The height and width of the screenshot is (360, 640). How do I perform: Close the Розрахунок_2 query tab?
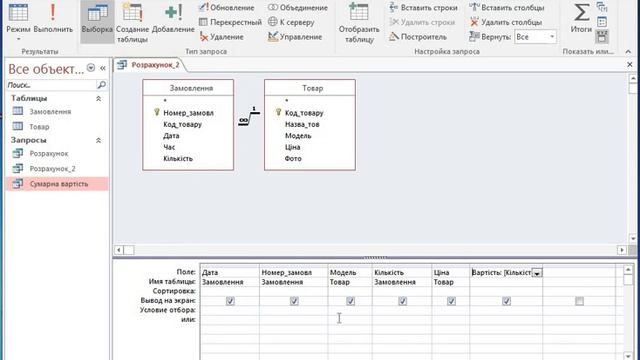[630, 64]
